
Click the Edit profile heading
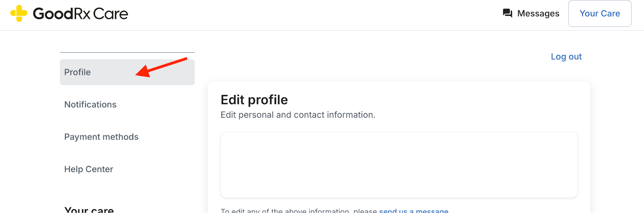coord(254,100)
